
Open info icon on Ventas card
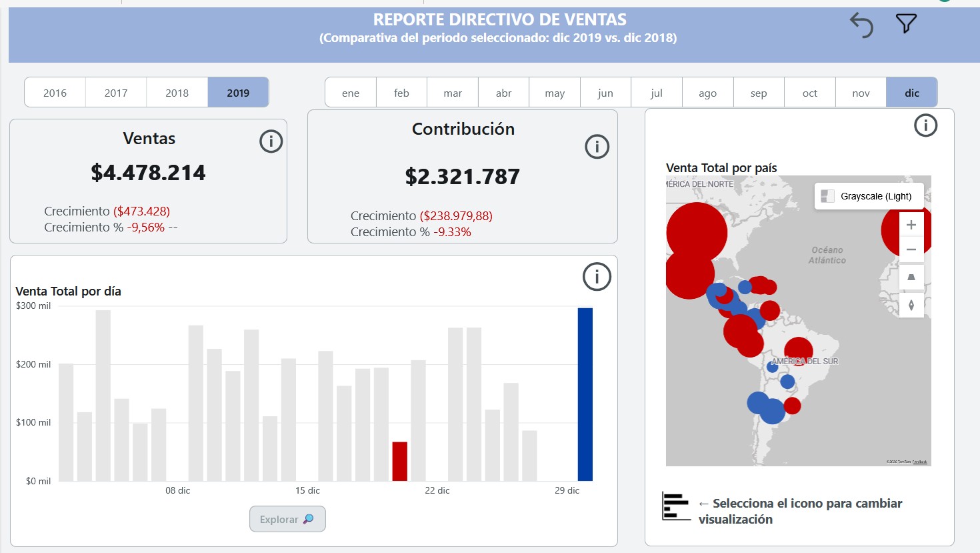pos(271,141)
